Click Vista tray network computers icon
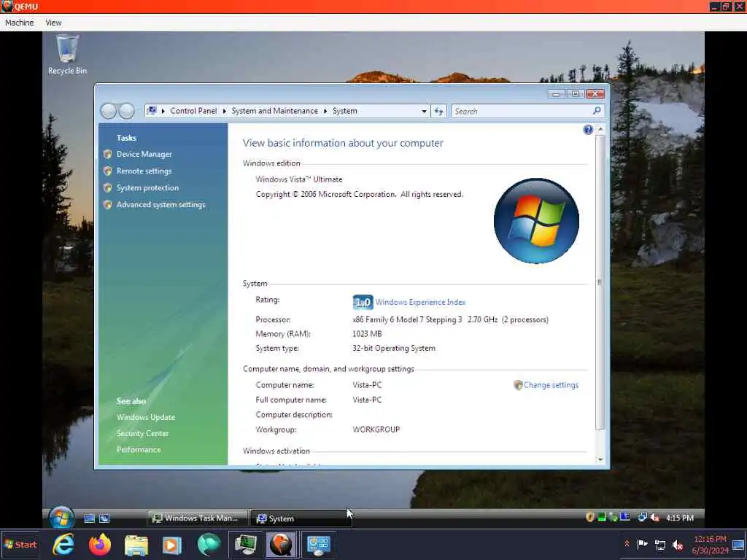 coord(642,517)
